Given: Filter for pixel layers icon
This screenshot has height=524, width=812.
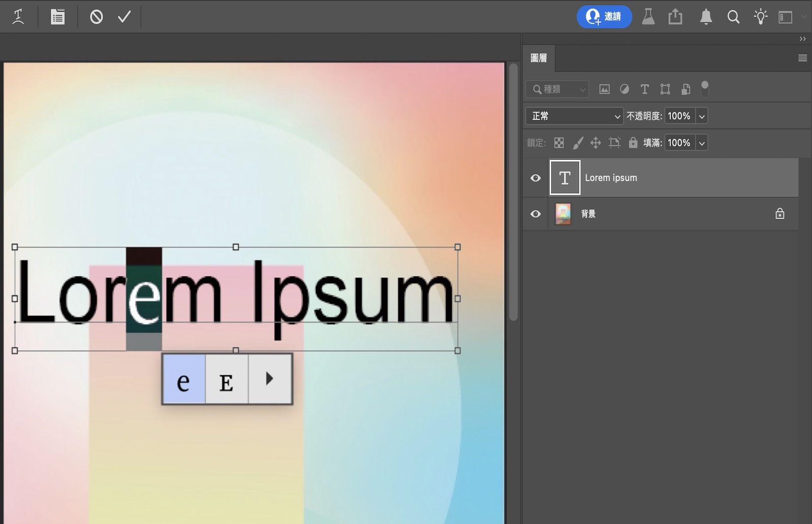Looking at the screenshot, I should click(604, 89).
